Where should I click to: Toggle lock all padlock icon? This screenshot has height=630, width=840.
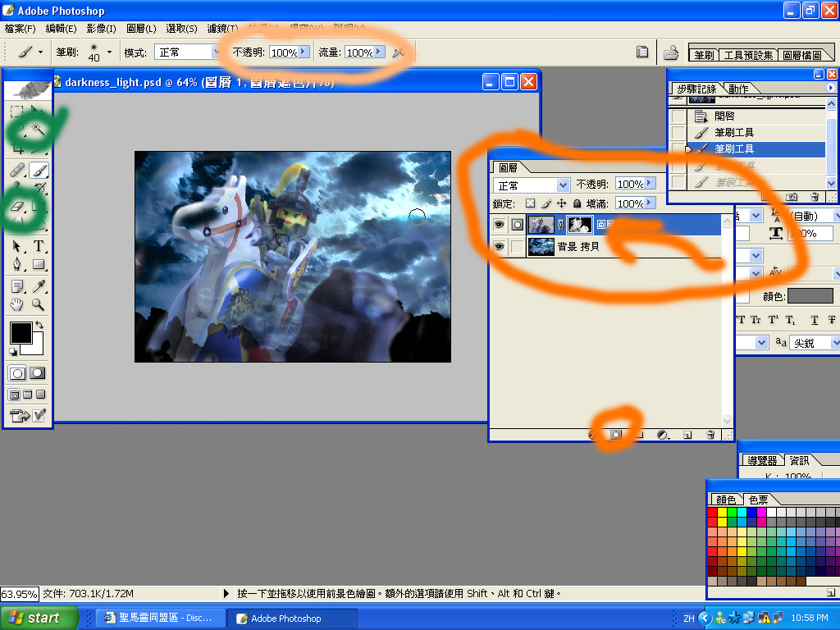click(577, 203)
